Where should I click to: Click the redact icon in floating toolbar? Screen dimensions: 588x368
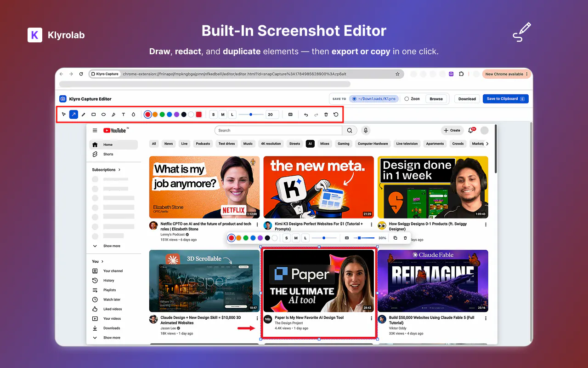[x=347, y=238]
